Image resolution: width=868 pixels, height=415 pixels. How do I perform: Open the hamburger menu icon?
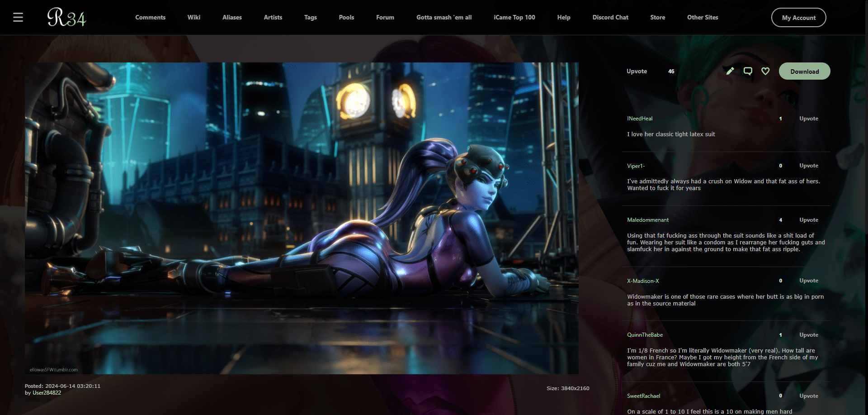pyautogui.click(x=18, y=17)
